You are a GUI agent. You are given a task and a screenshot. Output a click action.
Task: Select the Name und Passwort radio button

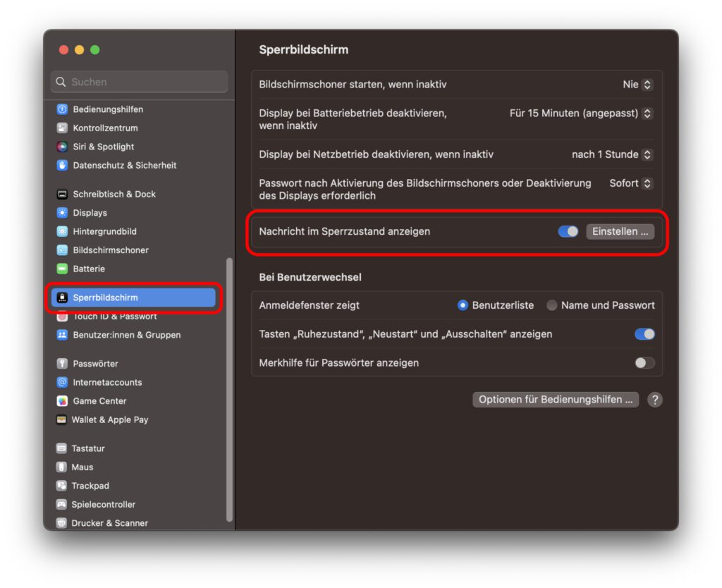[x=552, y=305]
